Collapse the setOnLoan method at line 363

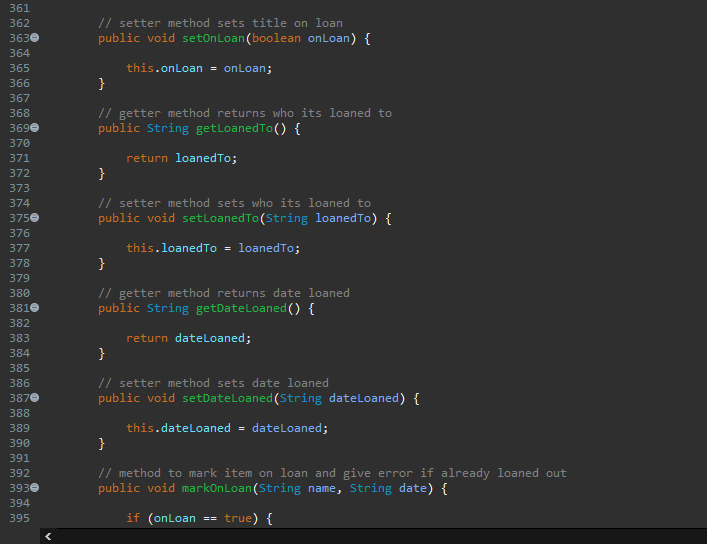35,38
